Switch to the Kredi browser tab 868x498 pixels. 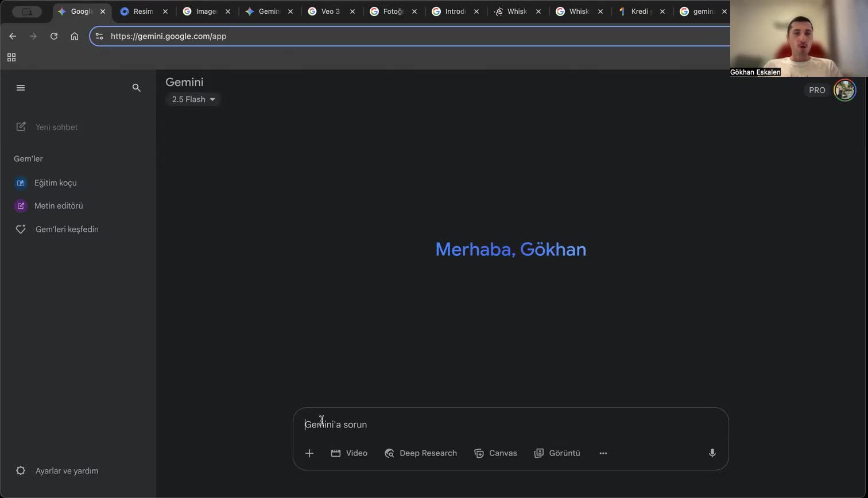click(x=641, y=11)
